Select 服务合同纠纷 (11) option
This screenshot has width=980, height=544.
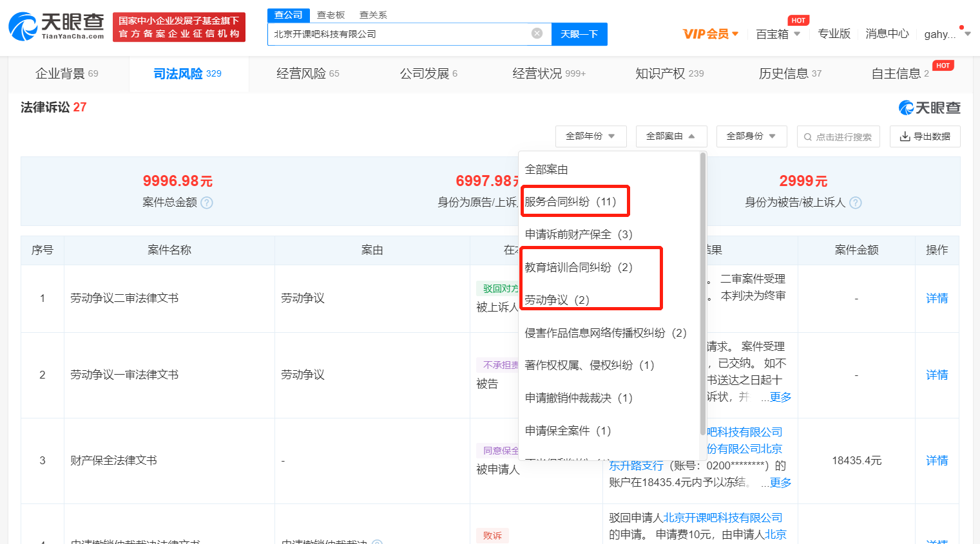pyautogui.click(x=571, y=202)
